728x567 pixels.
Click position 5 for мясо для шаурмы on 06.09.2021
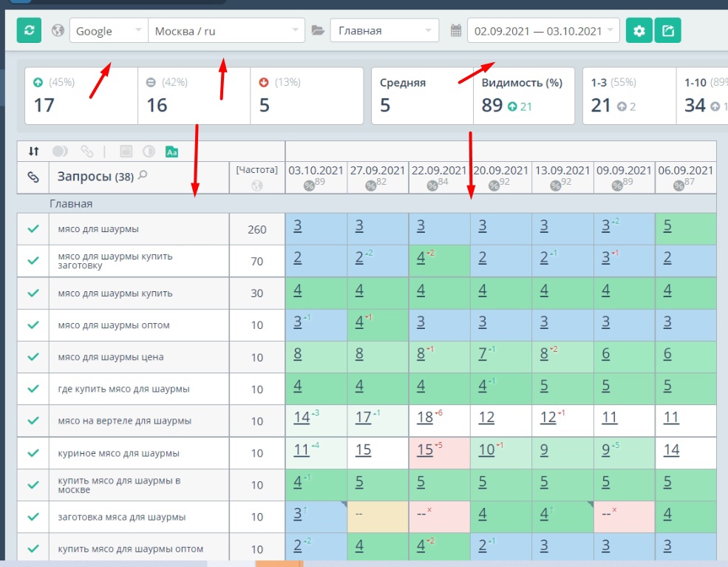(667, 226)
